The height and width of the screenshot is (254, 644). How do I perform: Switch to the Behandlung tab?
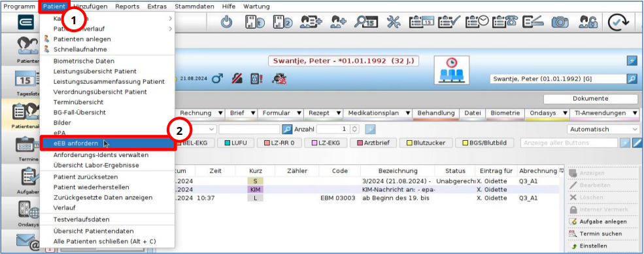coord(436,113)
